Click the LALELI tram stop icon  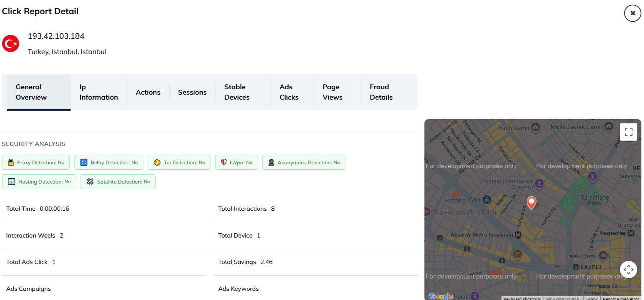[576, 267]
